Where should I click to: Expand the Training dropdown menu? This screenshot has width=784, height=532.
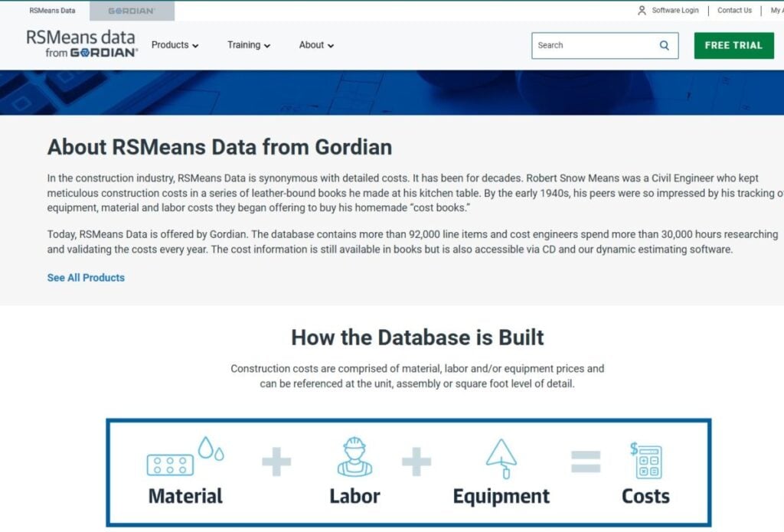click(x=249, y=45)
